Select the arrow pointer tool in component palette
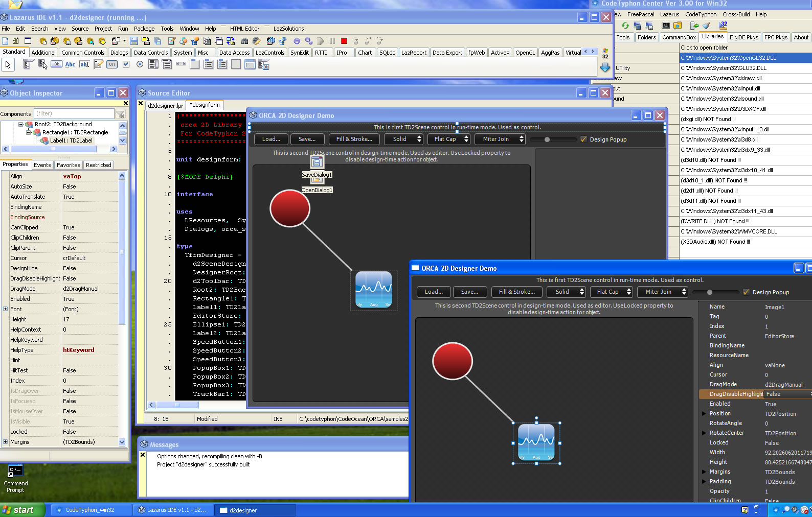This screenshot has width=812, height=517. [8, 64]
